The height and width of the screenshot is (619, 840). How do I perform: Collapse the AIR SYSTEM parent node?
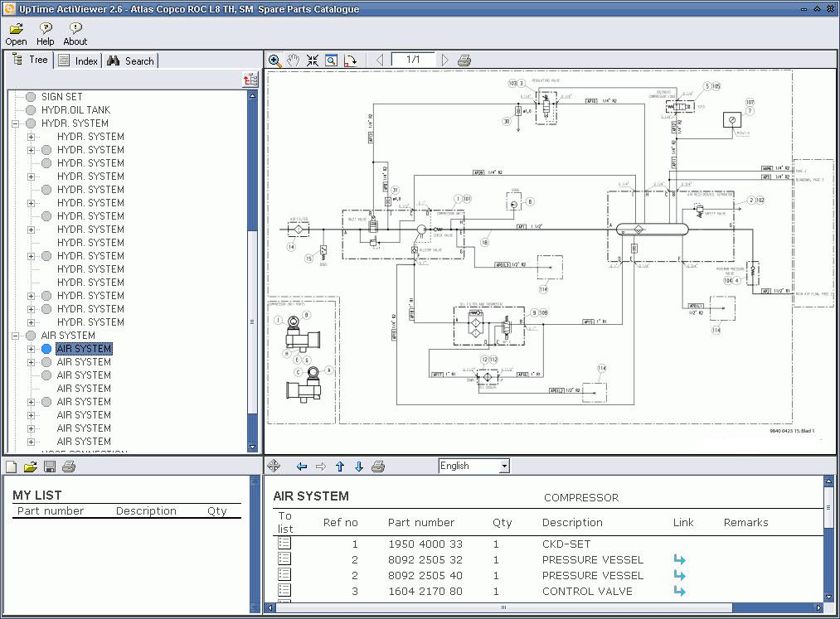click(x=15, y=336)
